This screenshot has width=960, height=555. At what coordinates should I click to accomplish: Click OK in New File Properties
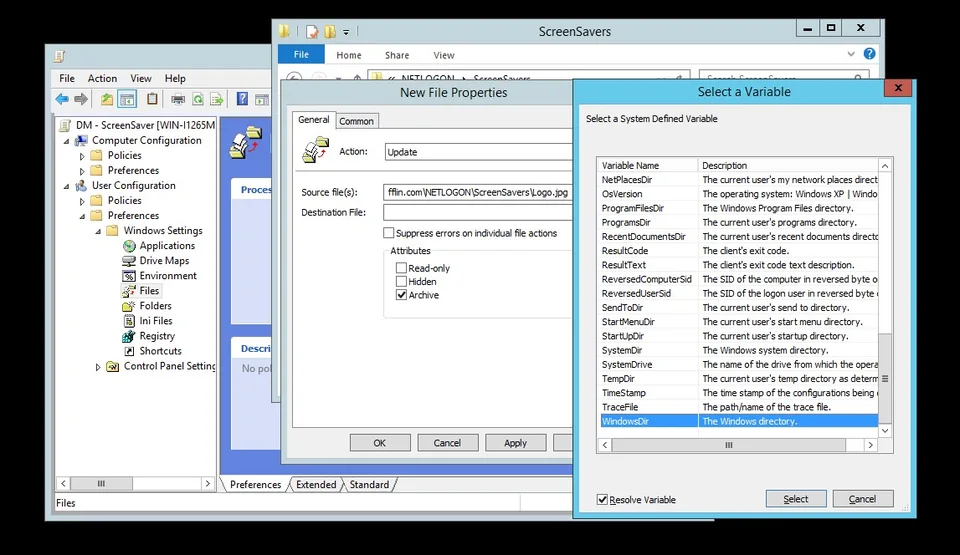point(380,443)
